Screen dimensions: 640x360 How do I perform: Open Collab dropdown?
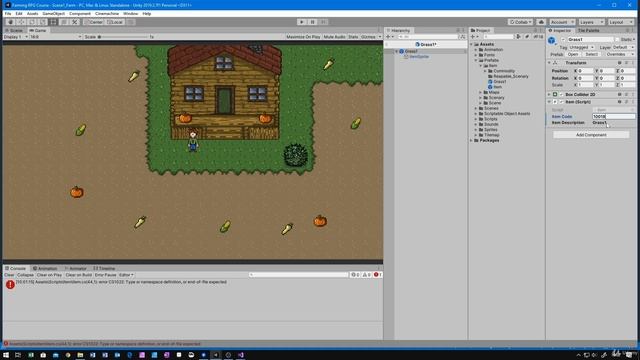[x=520, y=22]
